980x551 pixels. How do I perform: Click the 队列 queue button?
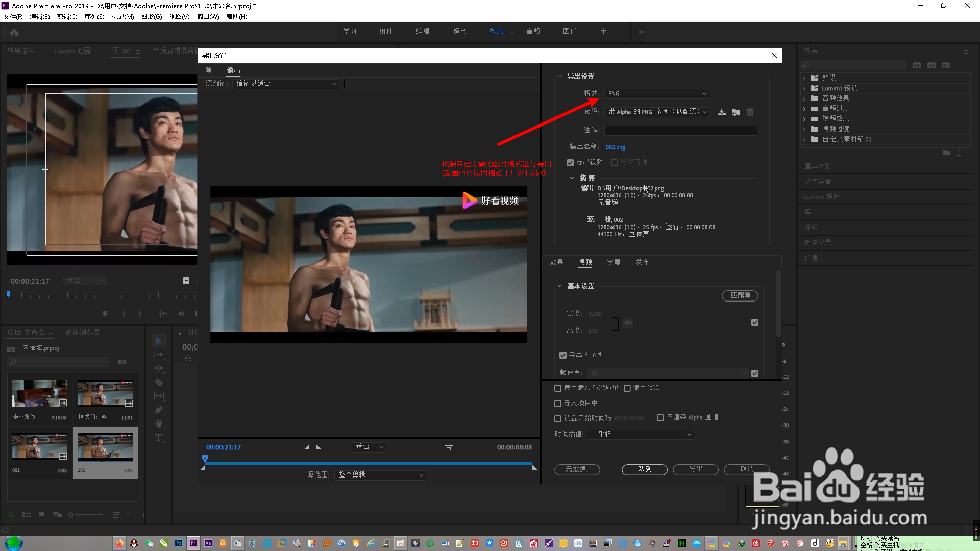click(x=645, y=469)
